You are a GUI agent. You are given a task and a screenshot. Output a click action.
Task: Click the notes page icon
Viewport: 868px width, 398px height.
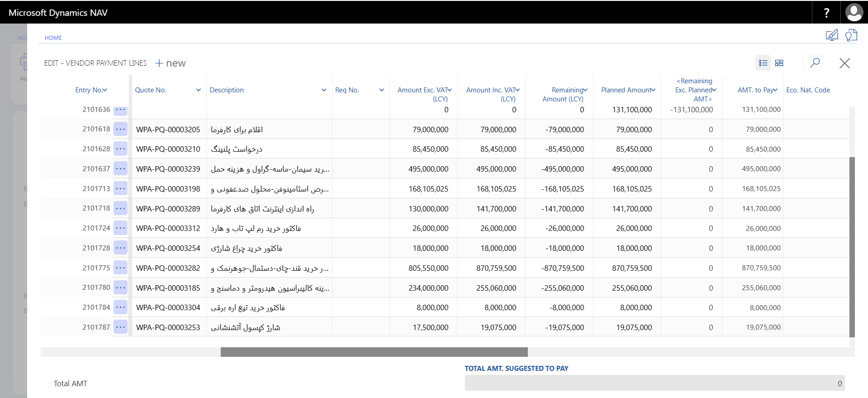(x=851, y=35)
